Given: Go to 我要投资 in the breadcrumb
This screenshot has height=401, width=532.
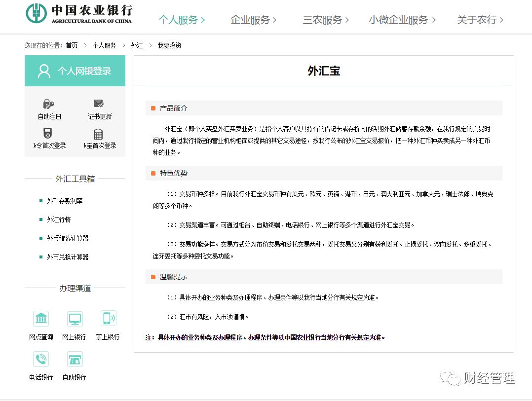Looking at the screenshot, I should point(169,45).
